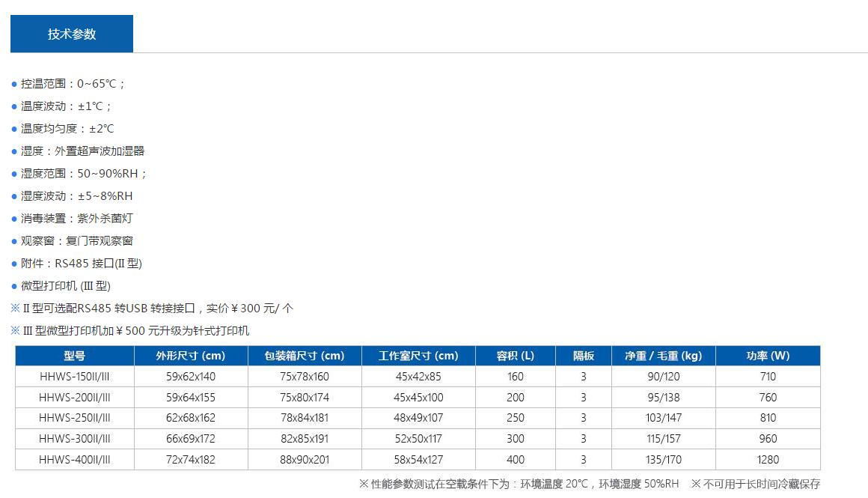
Task: Select the HHWS-250II/III model cell
Action: 75,418
